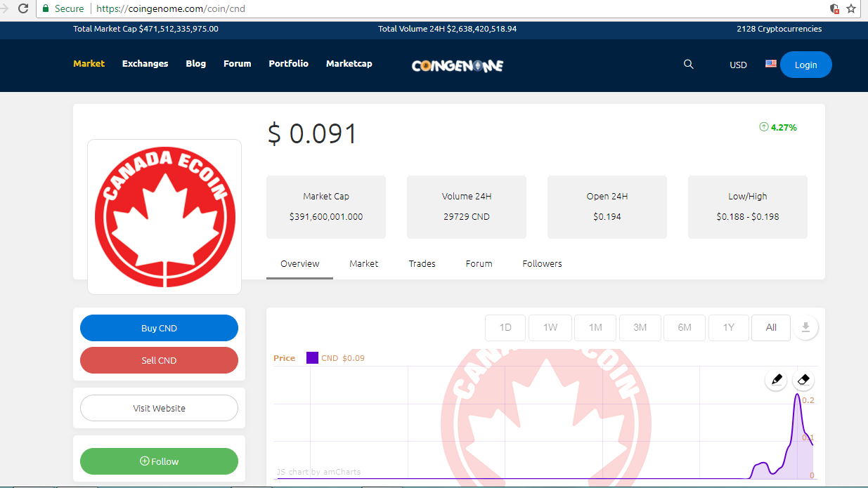Click the JS chart by amCharts link
The height and width of the screenshot is (488, 868).
tap(318, 472)
